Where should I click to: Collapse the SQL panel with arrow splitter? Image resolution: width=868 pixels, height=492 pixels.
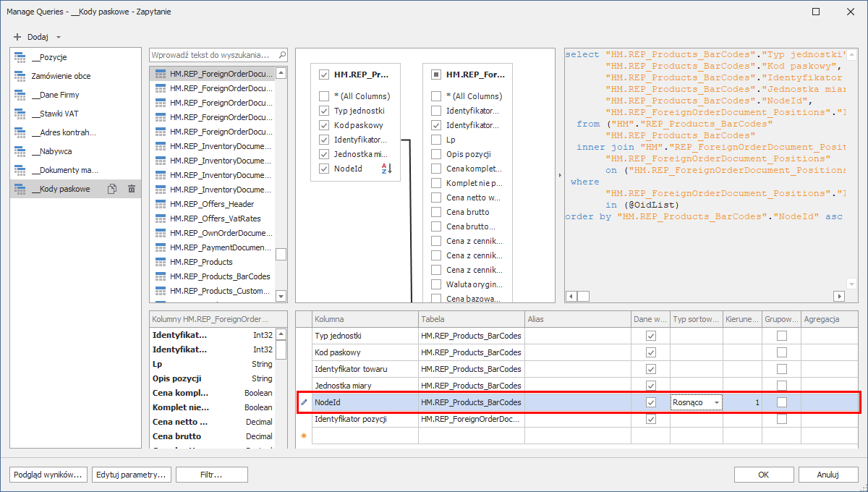(560, 175)
